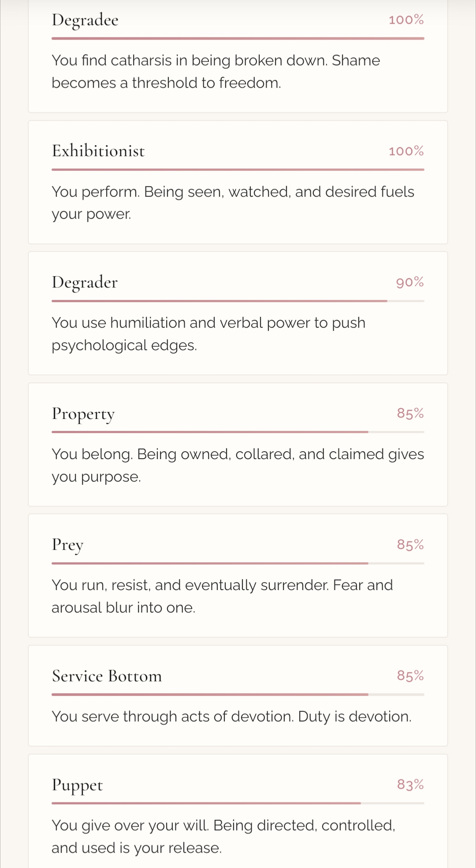476x868 pixels.
Task: Click the Degrader progress bar
Action: pyautogui.click(x=238, y=301)
